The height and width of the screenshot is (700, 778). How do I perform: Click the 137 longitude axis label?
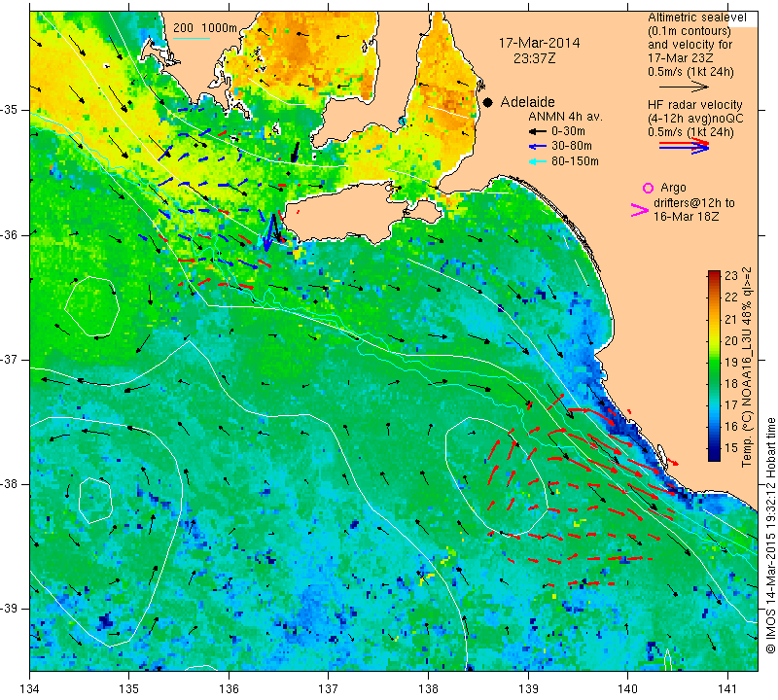point(329,689)
